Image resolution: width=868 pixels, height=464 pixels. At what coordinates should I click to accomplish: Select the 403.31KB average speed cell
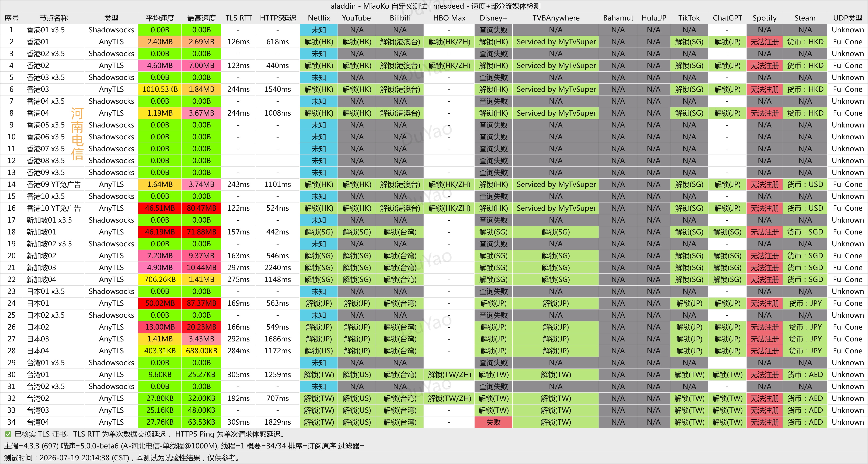(160, 351)
